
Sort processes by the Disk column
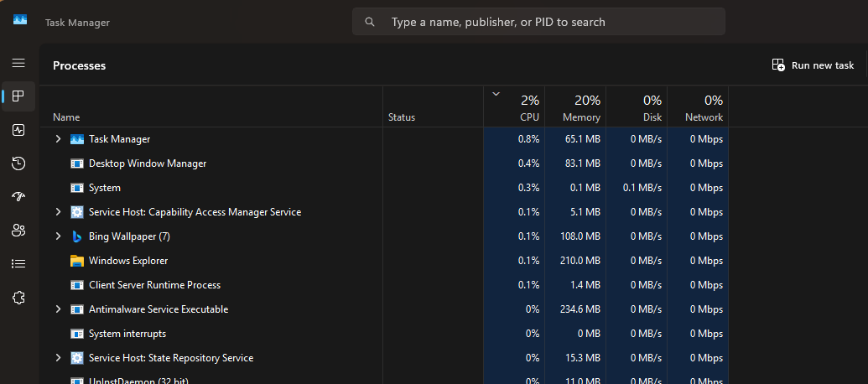[x=637, y=106]
